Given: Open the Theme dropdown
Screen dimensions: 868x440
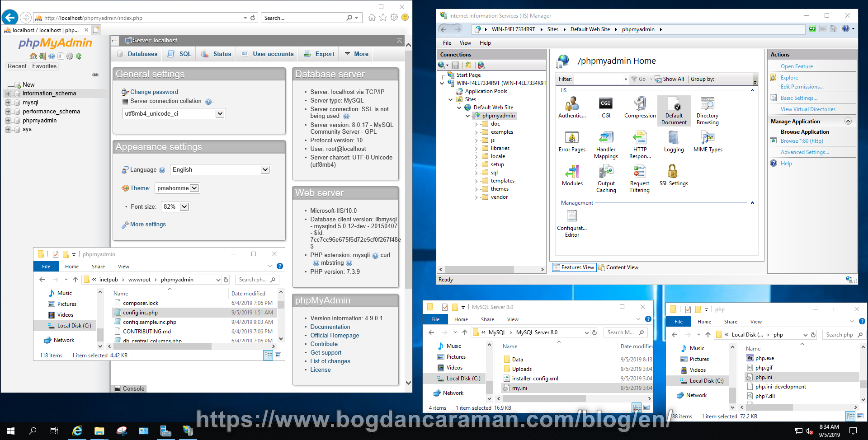Looking at the screenshot, I should point(177,188).
